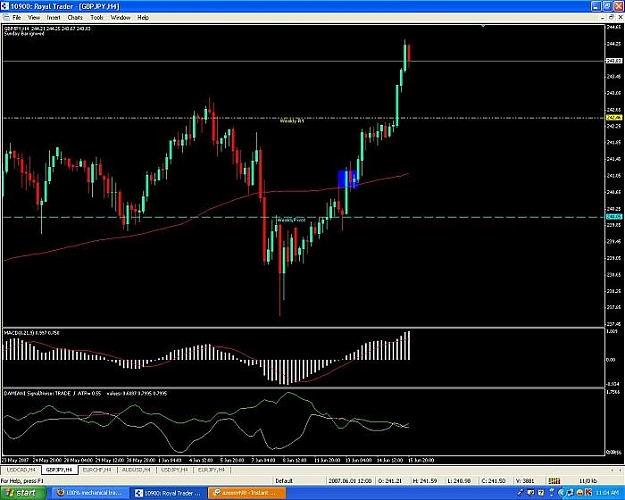Click the yellow smiley tray icon

click(x=580, y=493)
